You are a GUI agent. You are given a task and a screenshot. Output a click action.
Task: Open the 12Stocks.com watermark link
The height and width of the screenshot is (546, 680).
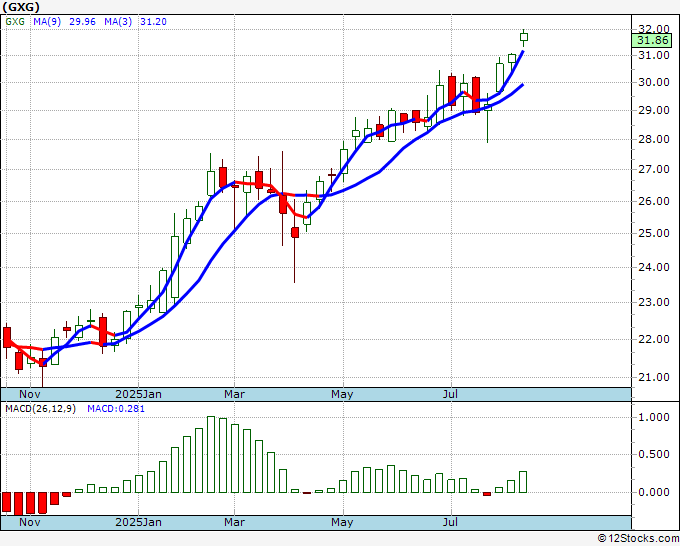638,538
